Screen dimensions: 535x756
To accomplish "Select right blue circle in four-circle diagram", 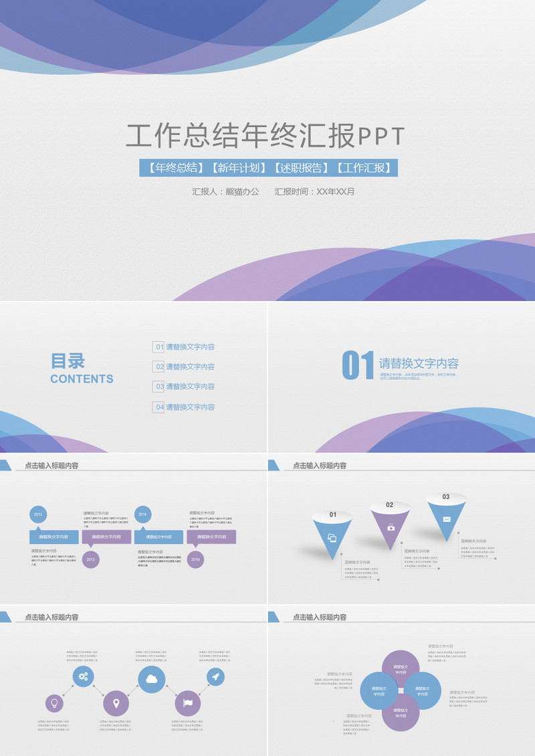I will [422, 690].
